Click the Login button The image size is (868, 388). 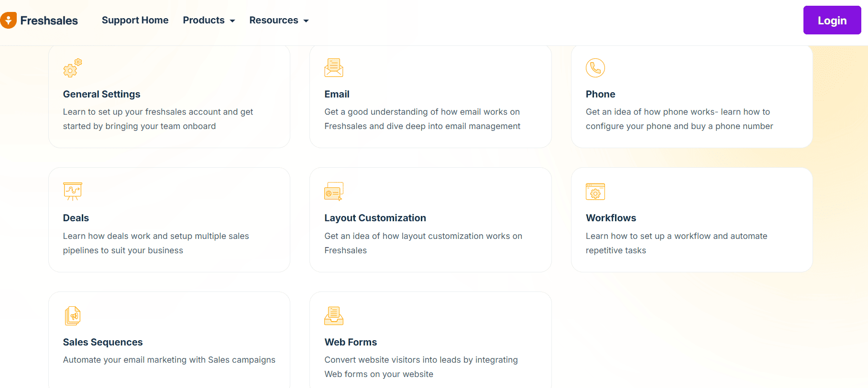(832, 20)
